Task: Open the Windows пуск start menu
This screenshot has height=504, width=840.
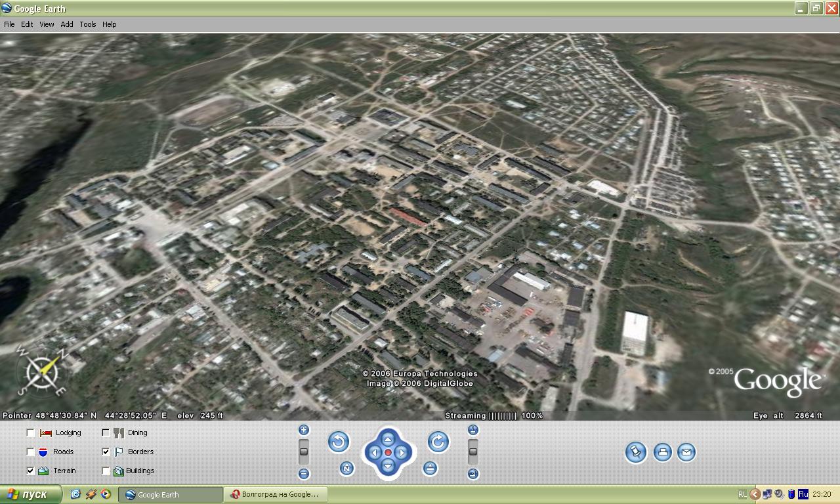Action: pos(31,494)
